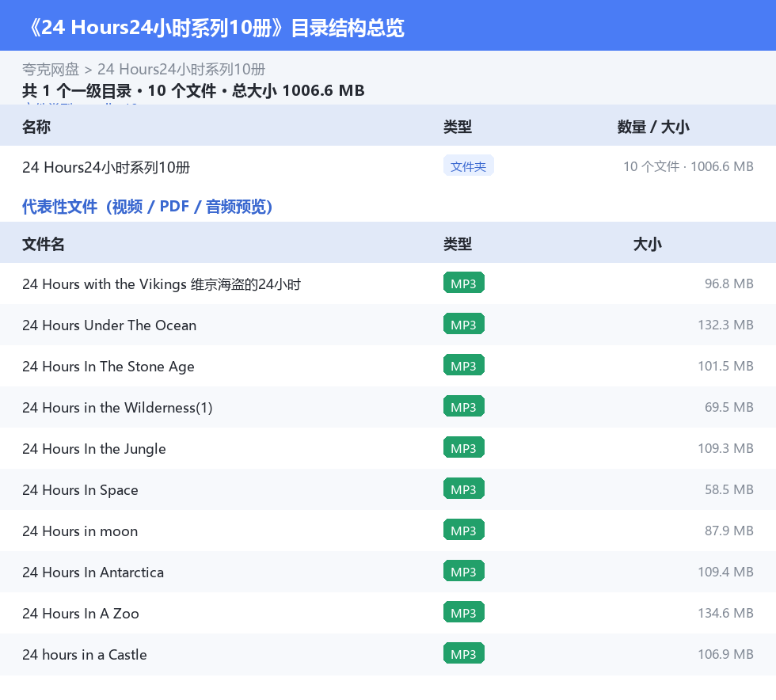
Task: Select file 24 Hours with the Vikings
Action: point(388,283)
